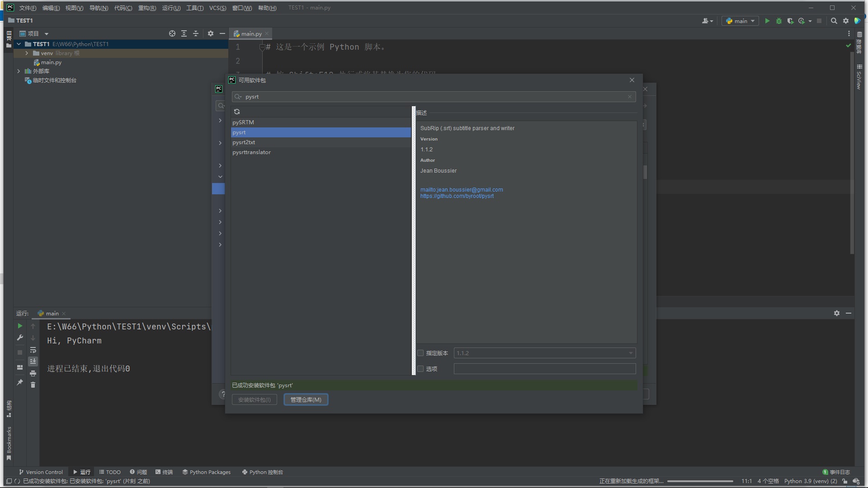Enable the 选项 checkbox
This screenshot has width=868, height=488.
coord(420,369)
